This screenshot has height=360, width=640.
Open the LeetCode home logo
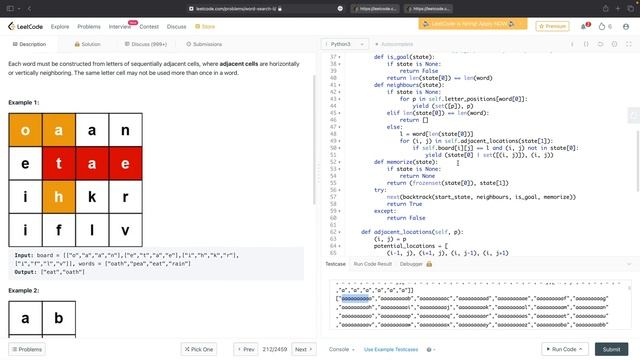pyautogui.click(x=25, y=27)
